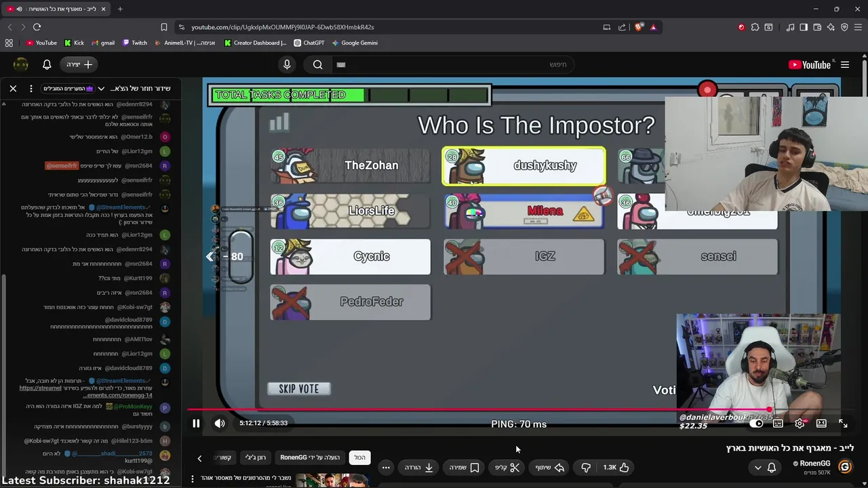The width and height of the screenshot is (868, 488).
Task: Open the browser extensions puzzle icon
Action: click(755, 27)
